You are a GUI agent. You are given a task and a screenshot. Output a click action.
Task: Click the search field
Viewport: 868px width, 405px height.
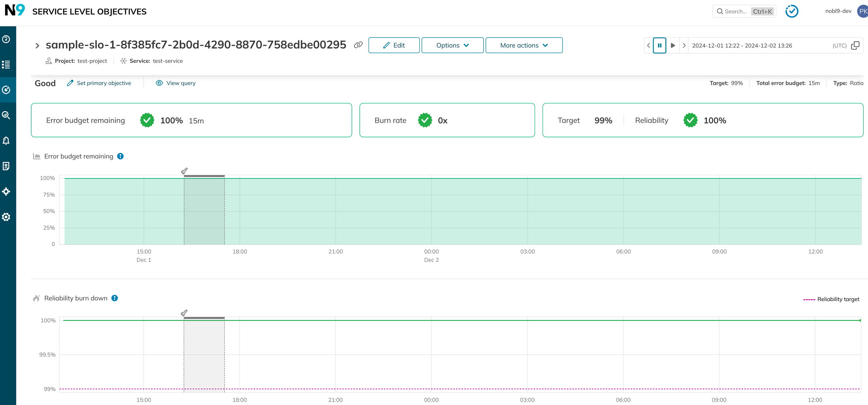coord(744,11)
